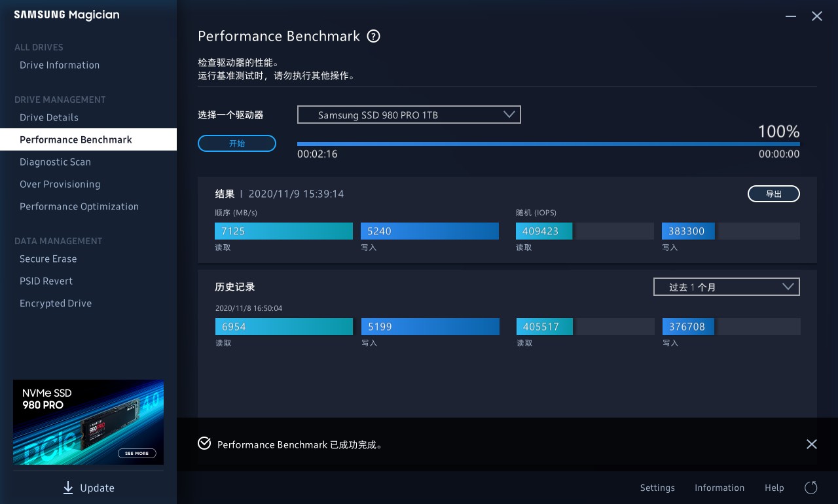Click the success checkmark icon in notification
Screen dimensions: 838x504
pos(204,444)
